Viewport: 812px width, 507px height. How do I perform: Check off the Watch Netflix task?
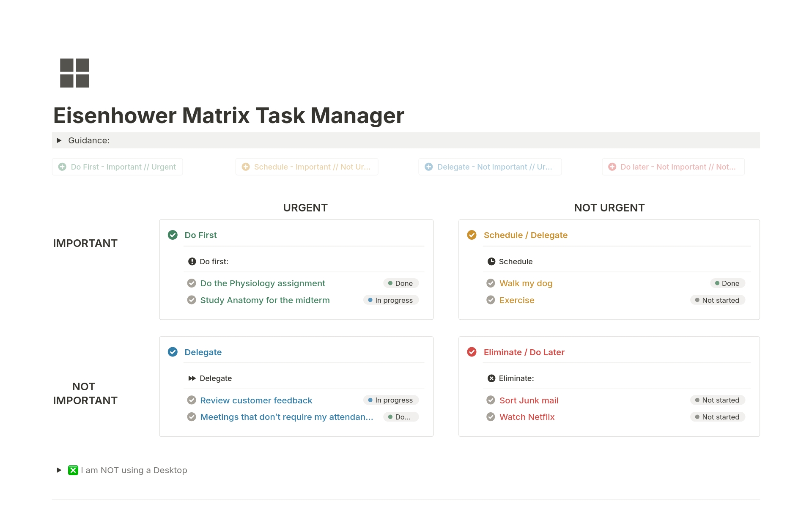pos(491,417)
